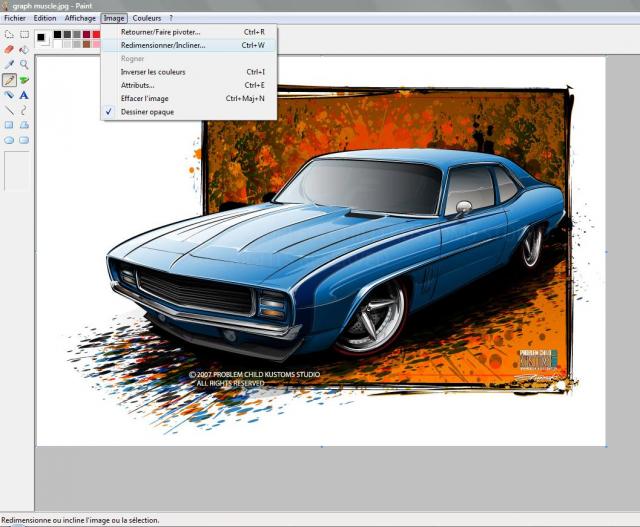The width and height of the screenshot is (640, 527).
Task: Choose the green Brush tool
Action: point(24,80)
